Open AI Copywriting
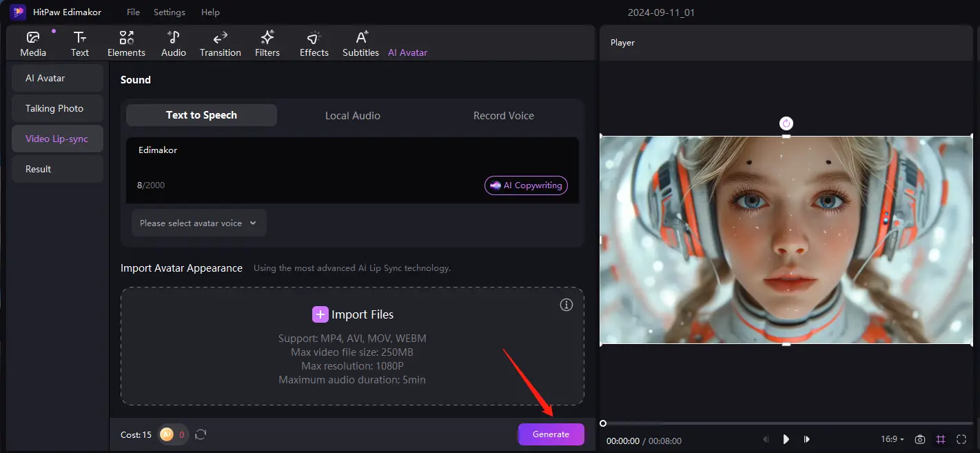Image resolution: width=980 pixels, height=453 pixels. (x=526, y=185)
